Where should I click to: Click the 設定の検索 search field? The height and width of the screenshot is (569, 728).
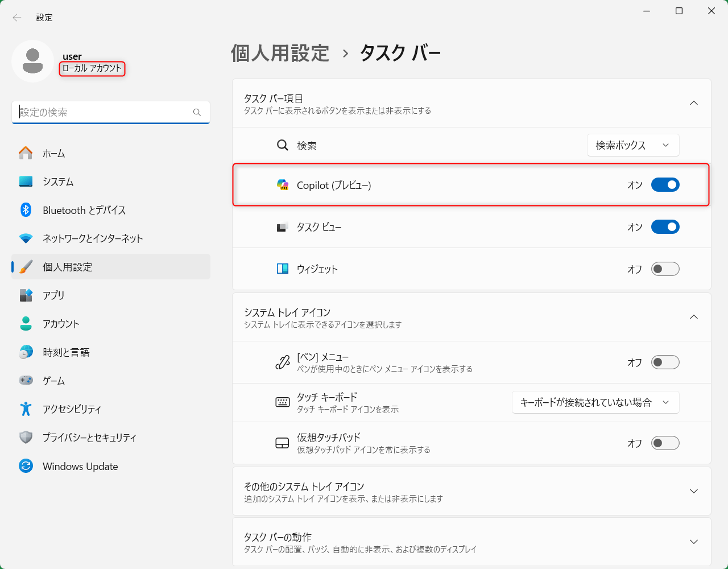(105, 112)
